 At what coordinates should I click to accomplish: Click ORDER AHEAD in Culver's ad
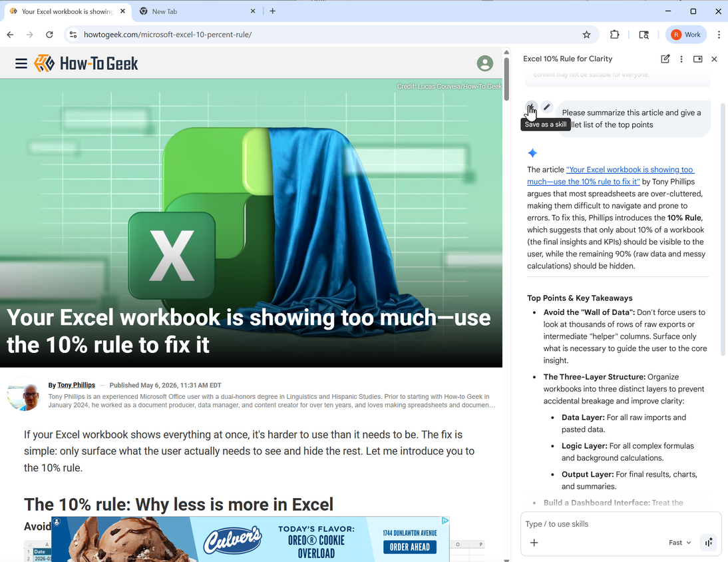(409, 547)
